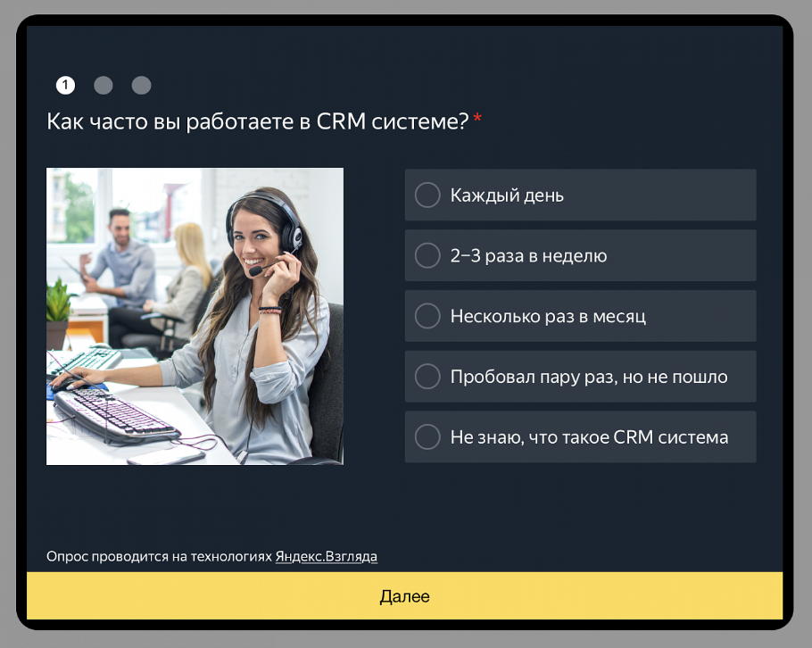Image resolution: width=812 pixels, height=648 pixels.
Task: Click the "2–3 раза в неделю" answer label text
Action: (x=528, y=256)
